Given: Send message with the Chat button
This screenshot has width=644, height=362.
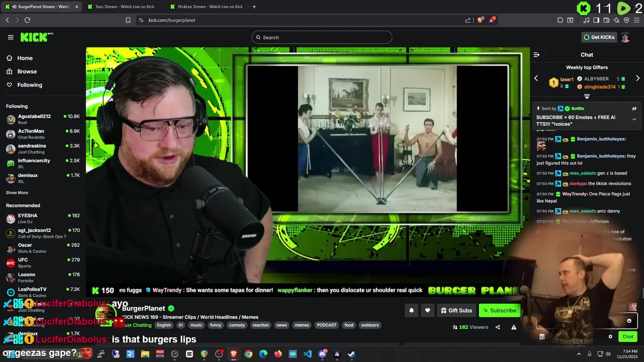Looking at the screenshot, I should click(628, 337).
